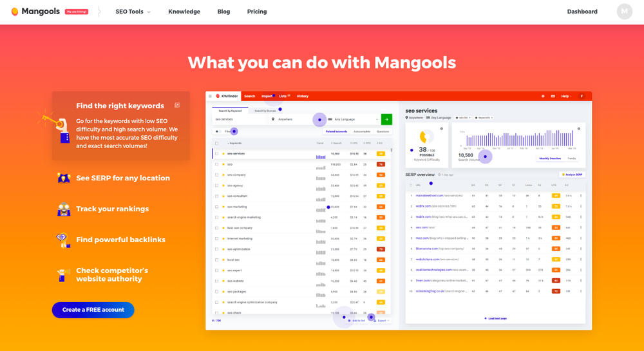Select Find powerful backlinks feature

(121, 240)
